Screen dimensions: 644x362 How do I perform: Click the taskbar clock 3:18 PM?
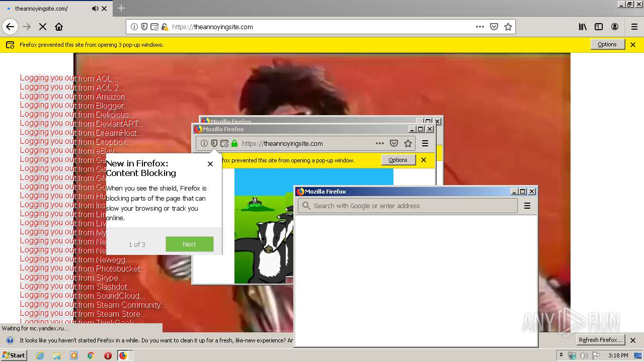[x=618, y=355]
